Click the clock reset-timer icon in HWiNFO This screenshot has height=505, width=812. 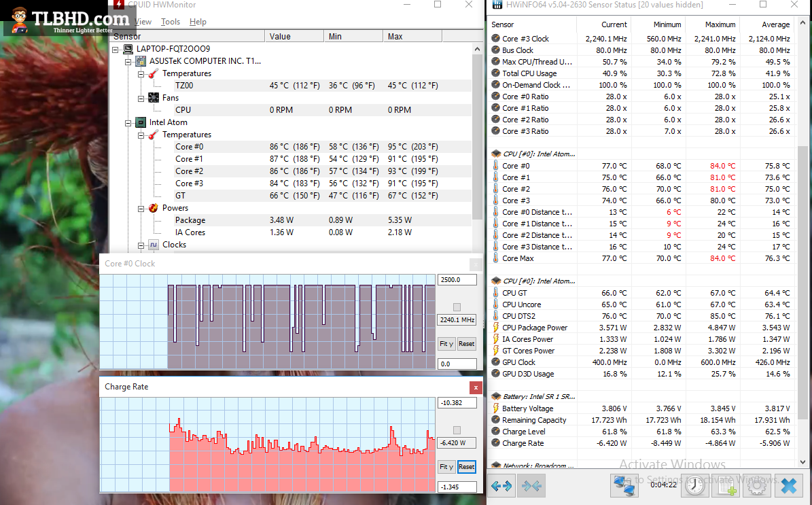(694, 486)
